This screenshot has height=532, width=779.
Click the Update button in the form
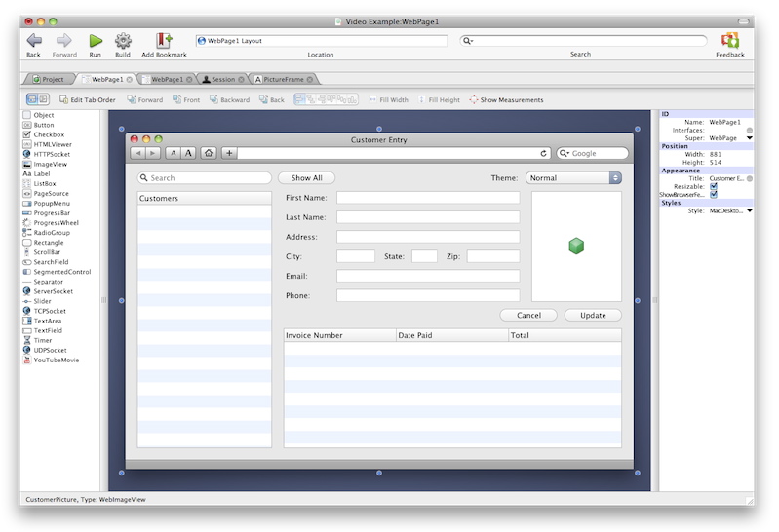pos(593,315)
